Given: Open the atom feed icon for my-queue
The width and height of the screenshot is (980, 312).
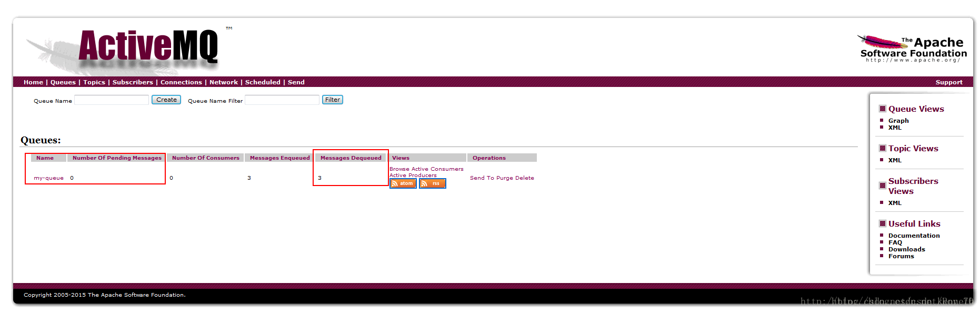Looking at the screenshot, I should [x=403, y=183].
